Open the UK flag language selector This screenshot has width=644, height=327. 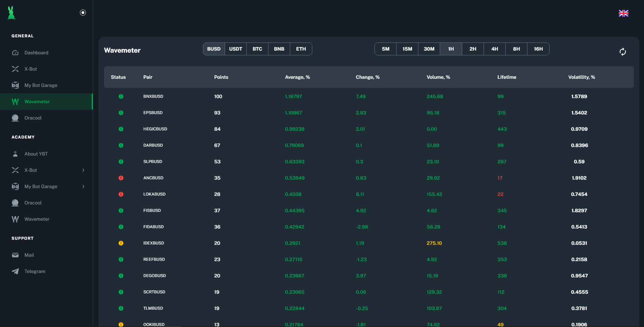point(623,13)
